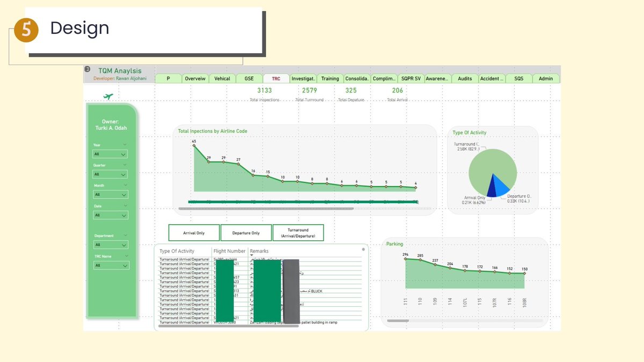This screenshot has height=362, width=644.
Task: Click the green airplane icon
Action: pyautogui.click(x=108, y=97)
